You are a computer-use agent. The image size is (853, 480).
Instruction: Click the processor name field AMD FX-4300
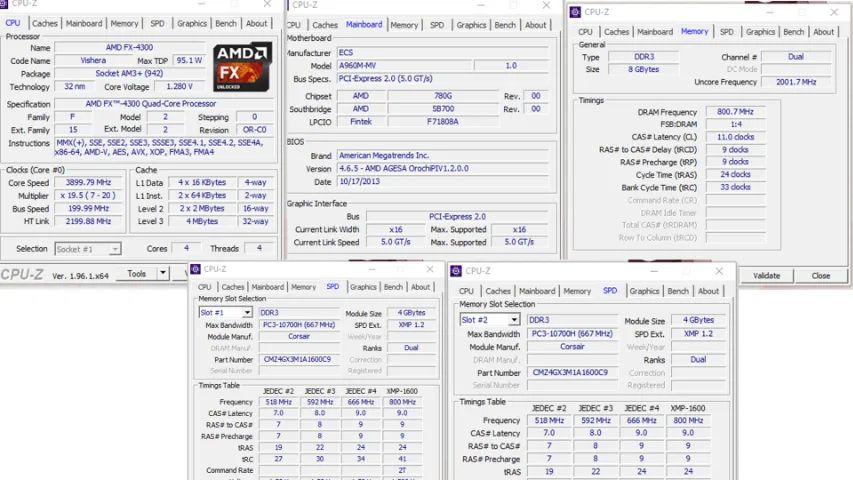click(x=129, y=47)
